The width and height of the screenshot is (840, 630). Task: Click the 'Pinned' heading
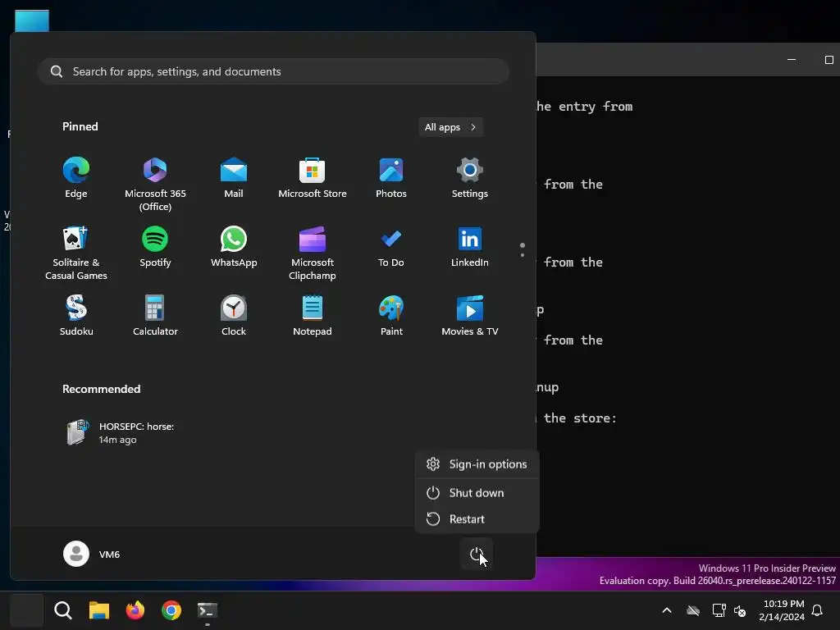[x=80, y=126]
